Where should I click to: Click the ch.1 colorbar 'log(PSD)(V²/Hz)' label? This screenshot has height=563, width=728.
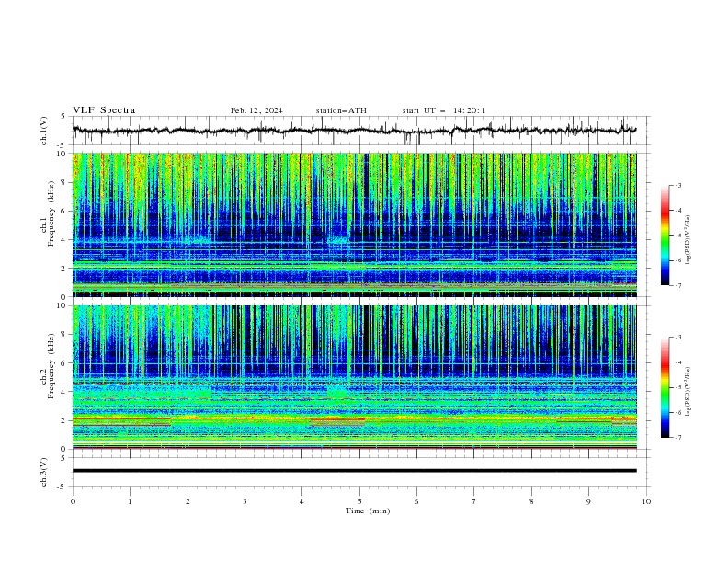pyautogui.click(x=688, y=240)
